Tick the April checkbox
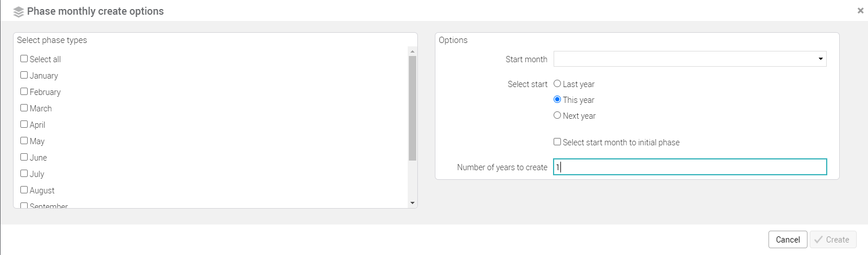868x255 pixels. coord(24,124)
